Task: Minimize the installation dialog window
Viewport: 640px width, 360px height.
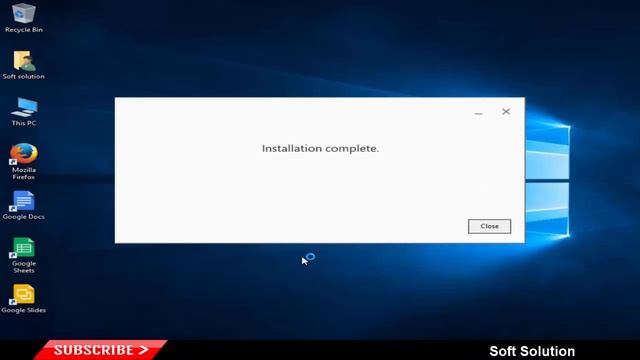Action: click(x=478, y=112)
